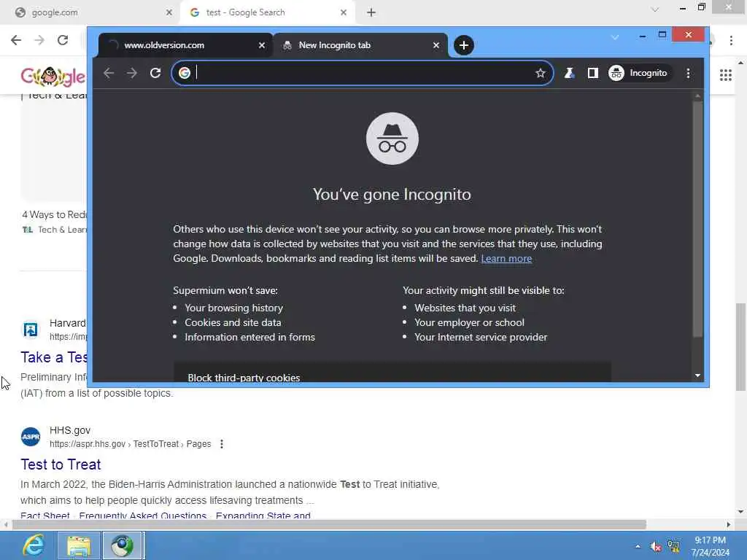
Task: Click the incognito page scroll up arrow
Action: click(x=697, y=96)
